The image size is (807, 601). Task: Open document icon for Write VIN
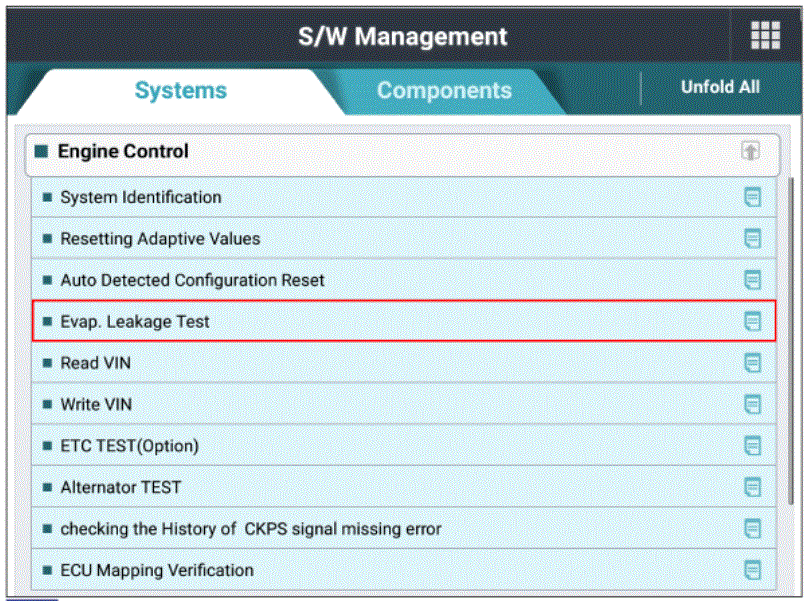coord(752,404)
